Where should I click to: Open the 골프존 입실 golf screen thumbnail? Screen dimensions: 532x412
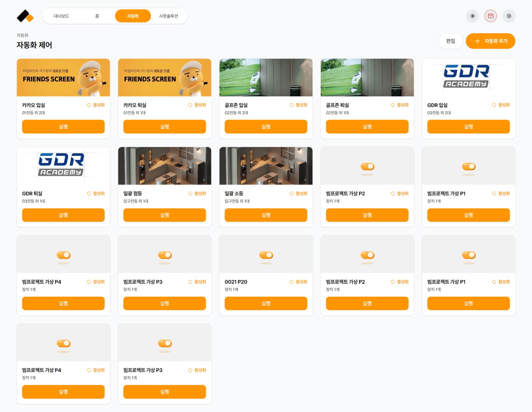[x=266, y=77]
